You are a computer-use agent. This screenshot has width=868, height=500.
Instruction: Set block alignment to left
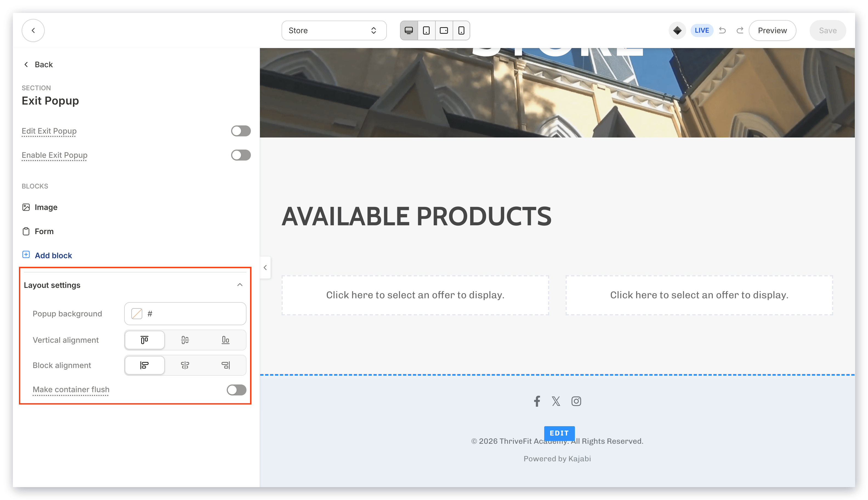tap(144, 365)
